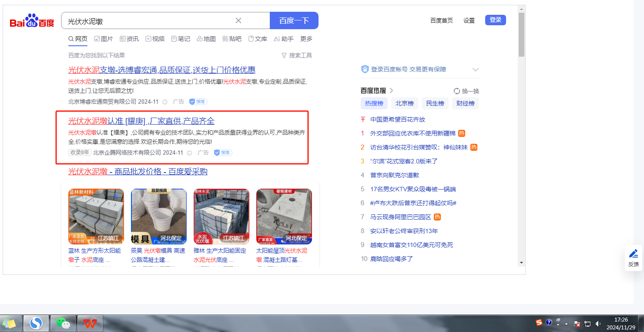Open the 硕铭建材 product thumbnail
Viewport: 644px width, 332px height.
click(284, 217)
